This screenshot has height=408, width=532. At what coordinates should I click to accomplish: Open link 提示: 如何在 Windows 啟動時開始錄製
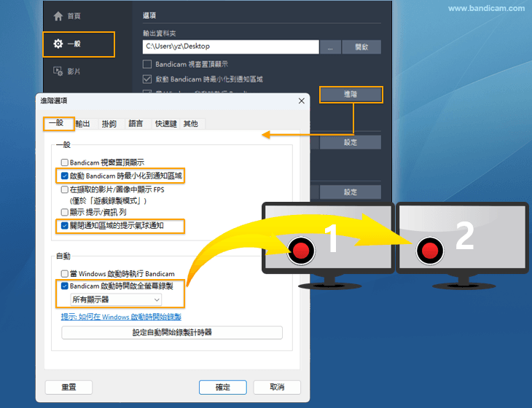click(121, 317)
